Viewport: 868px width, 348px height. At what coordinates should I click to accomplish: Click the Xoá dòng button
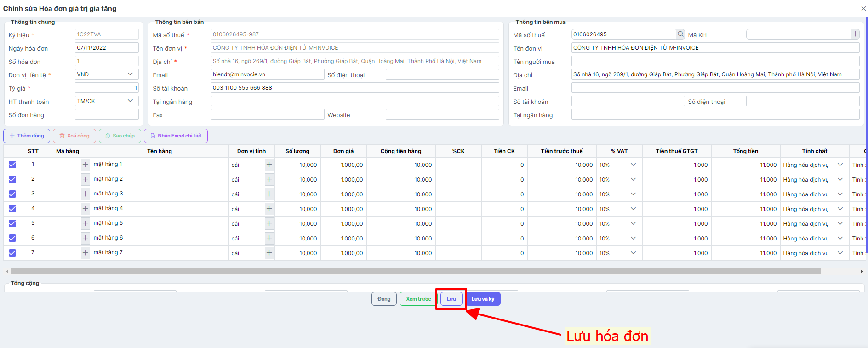pos(74,136)
